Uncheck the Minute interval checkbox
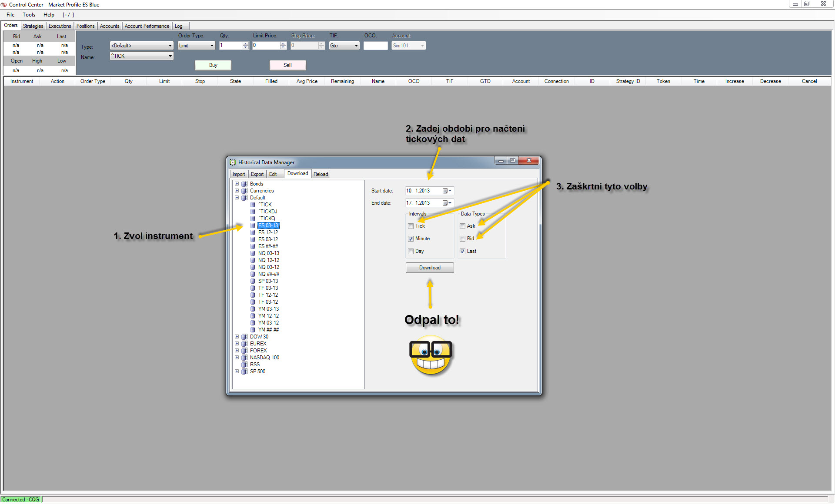This screenshot has width=835, height=504. 411,239
